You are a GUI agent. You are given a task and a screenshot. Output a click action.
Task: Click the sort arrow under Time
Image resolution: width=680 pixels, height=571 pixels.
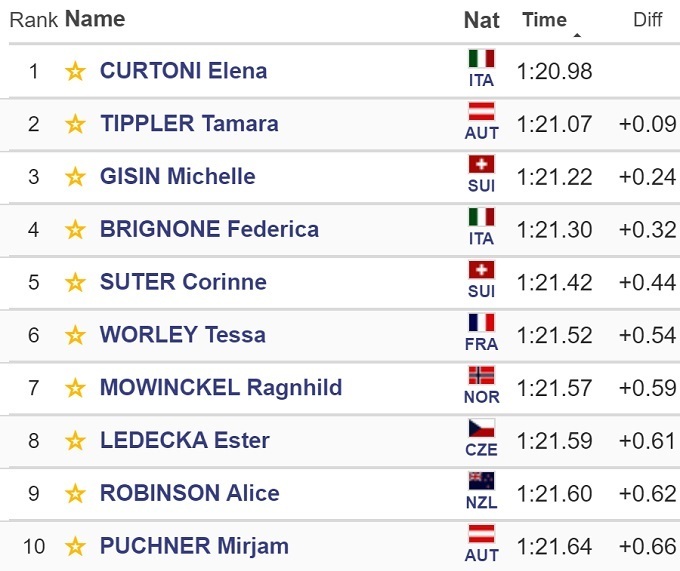(577, 36)
